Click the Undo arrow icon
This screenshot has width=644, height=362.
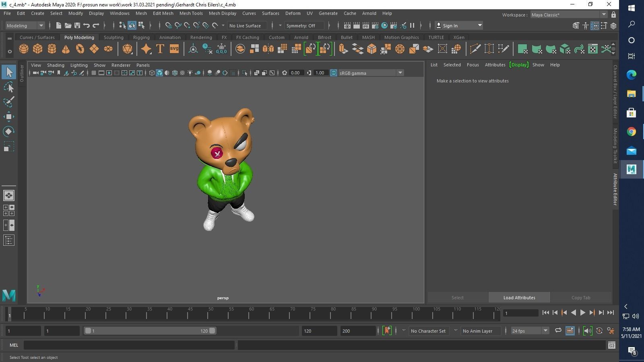click(x=86, y=25)
